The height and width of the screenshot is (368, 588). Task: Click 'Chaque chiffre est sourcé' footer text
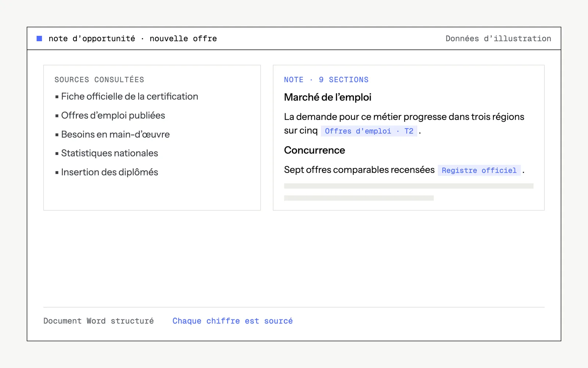point(233,321)
